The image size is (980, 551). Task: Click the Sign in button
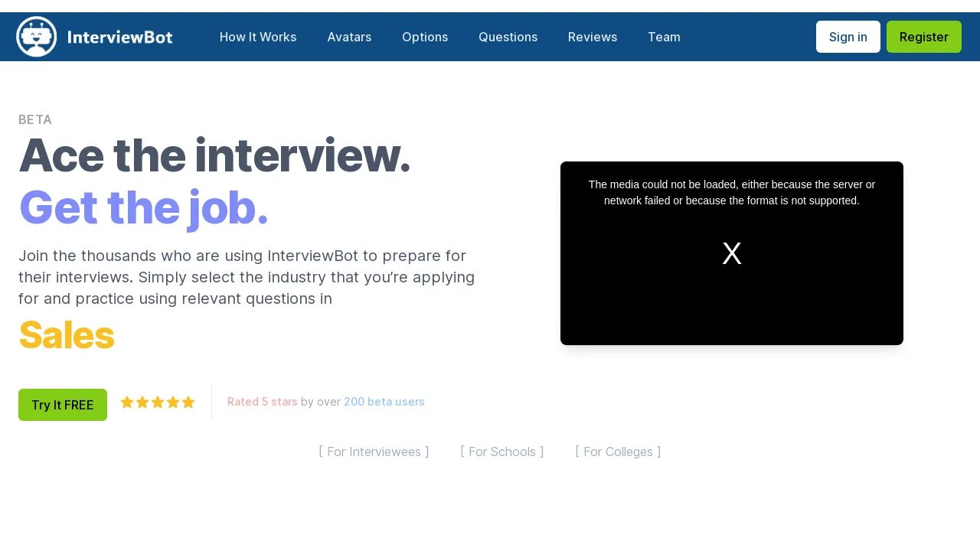pos(848,37)
